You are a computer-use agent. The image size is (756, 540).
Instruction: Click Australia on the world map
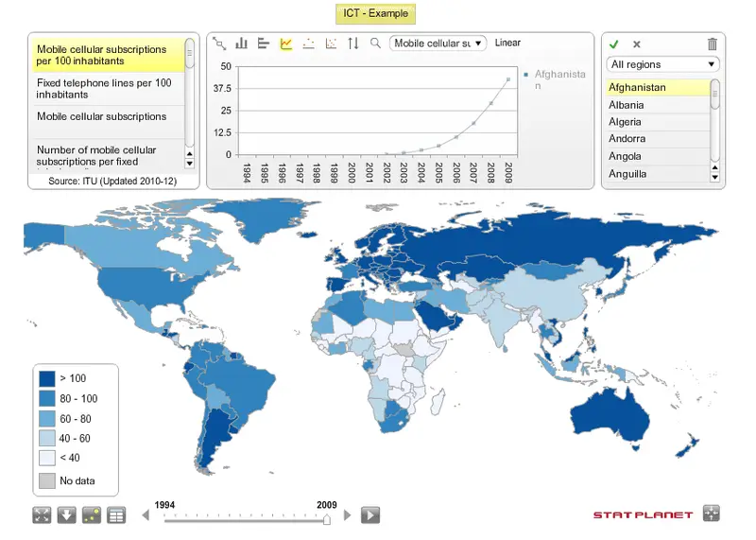(608, 415)
